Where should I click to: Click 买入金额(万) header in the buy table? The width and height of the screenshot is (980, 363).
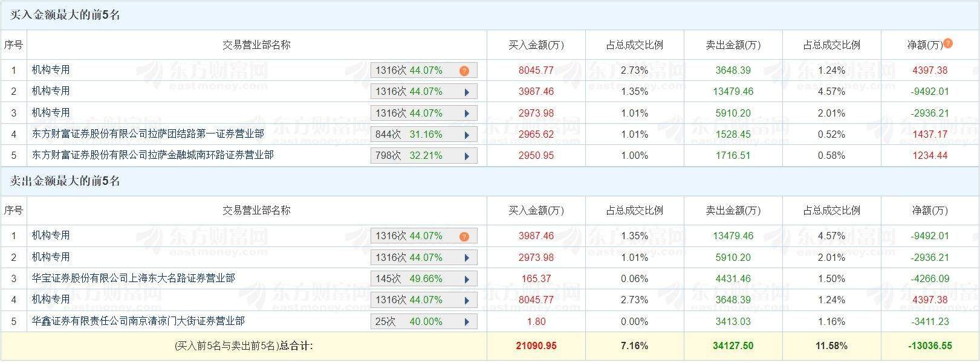click(x=536, y=45)
